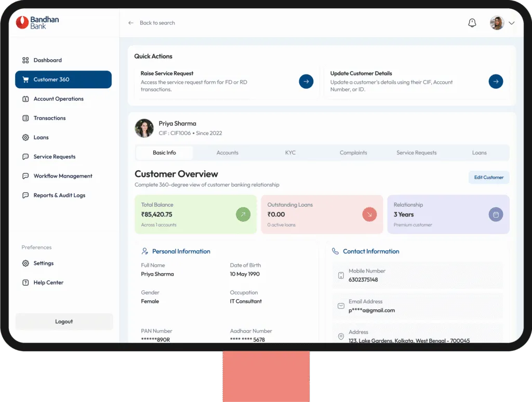This screenshot has height=402, width=532.
Task: Click the green Total Balance arrow icon
Action: point(243,214)
